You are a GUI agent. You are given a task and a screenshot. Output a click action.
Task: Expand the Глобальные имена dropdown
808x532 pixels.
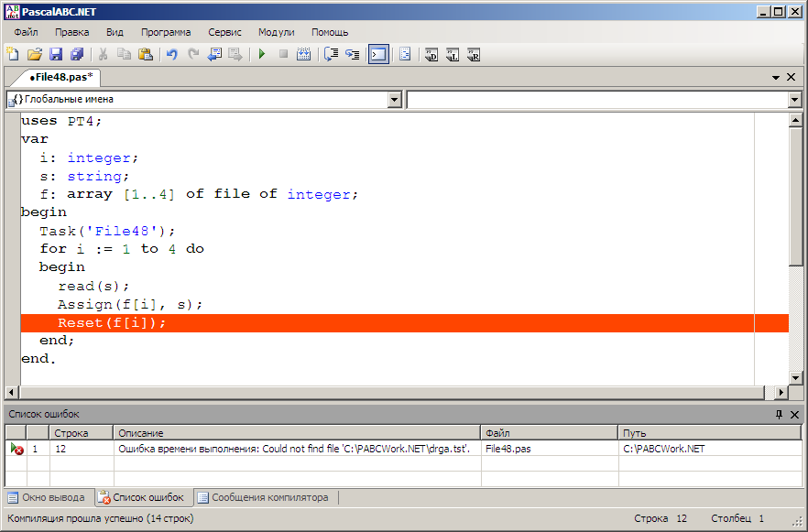395,100
